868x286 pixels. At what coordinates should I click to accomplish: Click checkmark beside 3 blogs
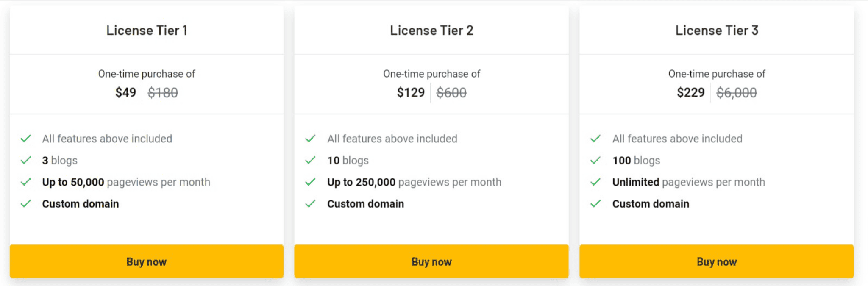point(26,160)
